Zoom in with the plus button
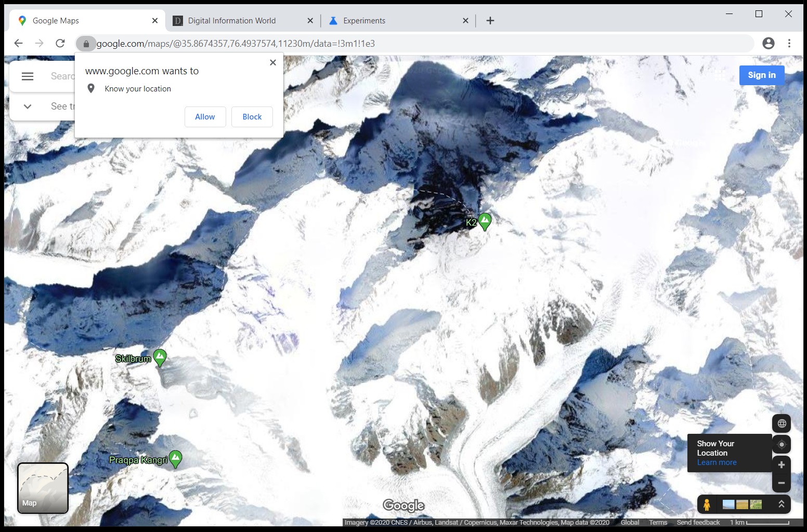Viewport: 807px width, 532px height. pos(782,465)
